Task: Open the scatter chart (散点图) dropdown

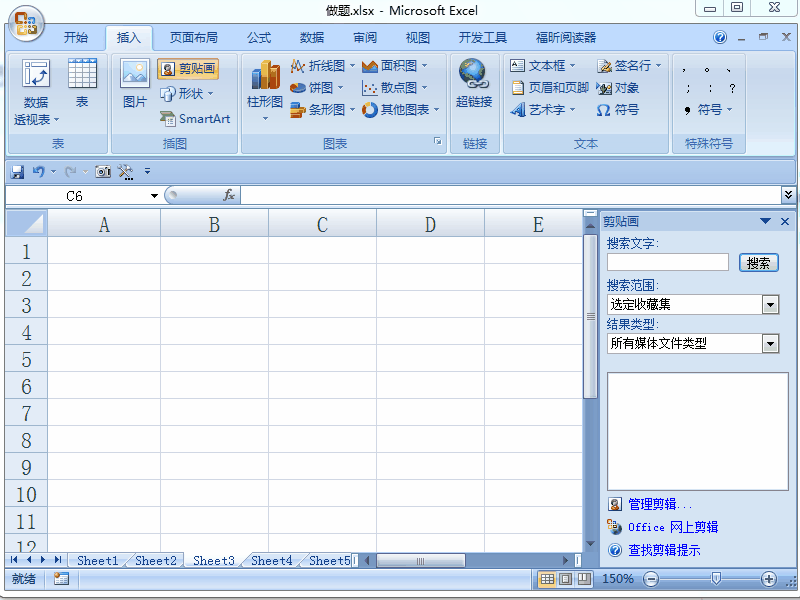Action: point(394,88)
